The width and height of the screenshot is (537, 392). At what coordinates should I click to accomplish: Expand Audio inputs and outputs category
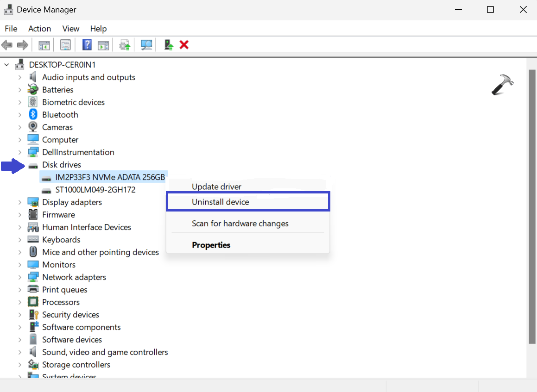click(x=20, y=77)
